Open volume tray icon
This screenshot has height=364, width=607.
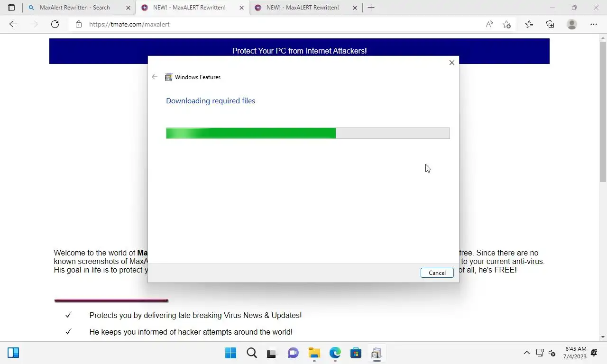point(552,353)
